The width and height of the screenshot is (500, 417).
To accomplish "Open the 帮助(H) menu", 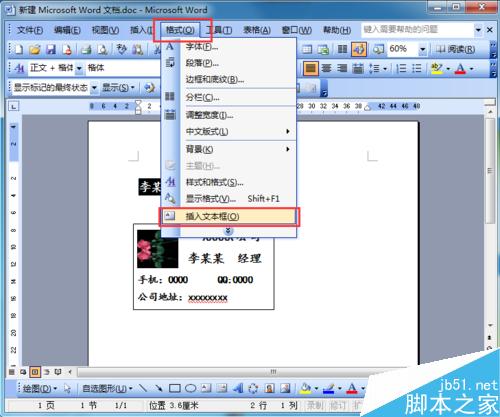I will click(x=337, y=30).
